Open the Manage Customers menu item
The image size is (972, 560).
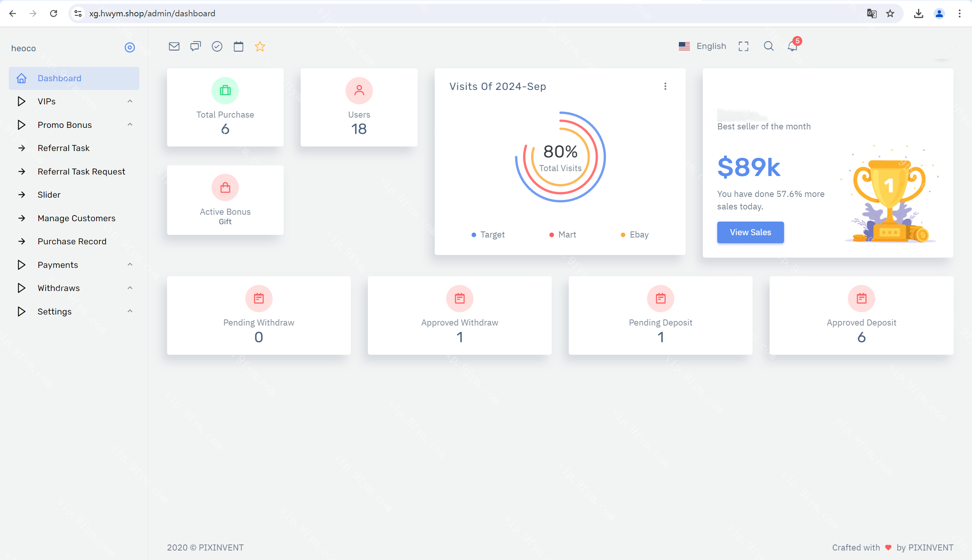76,218
